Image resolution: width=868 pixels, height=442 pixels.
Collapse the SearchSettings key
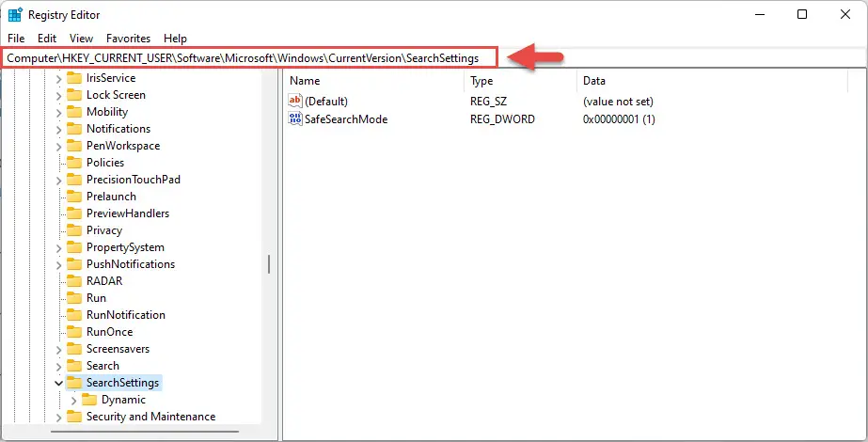pos(58,384)
